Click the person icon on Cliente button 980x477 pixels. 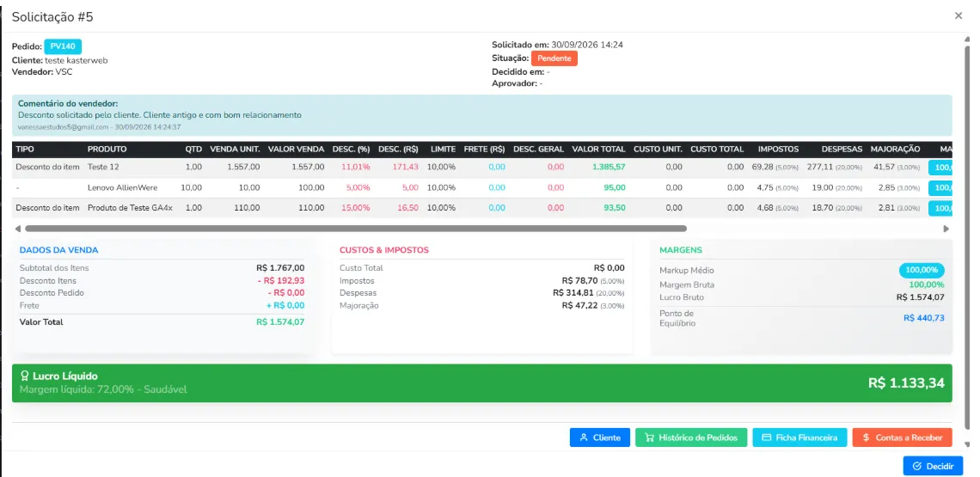(x=584, y=437)
